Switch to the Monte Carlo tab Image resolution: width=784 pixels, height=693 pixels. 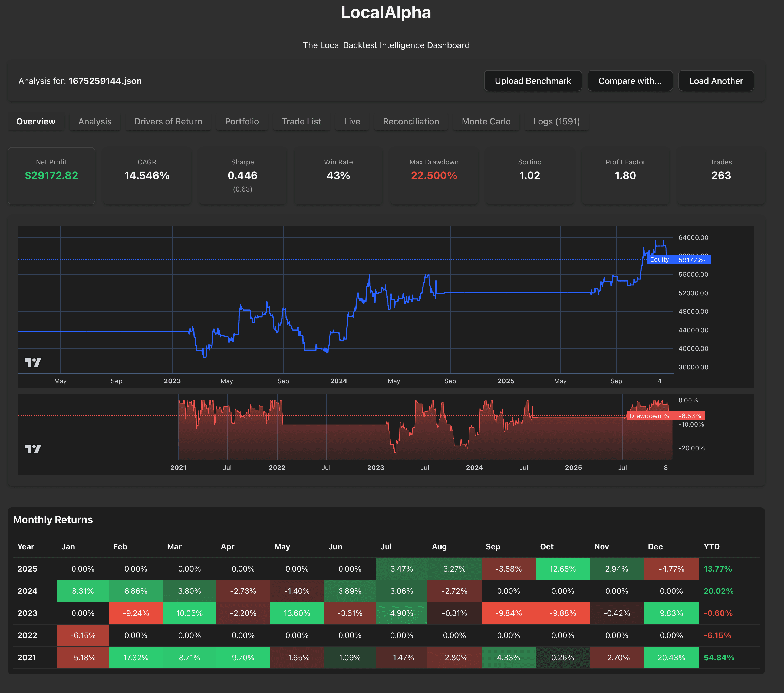click(486, 121)
